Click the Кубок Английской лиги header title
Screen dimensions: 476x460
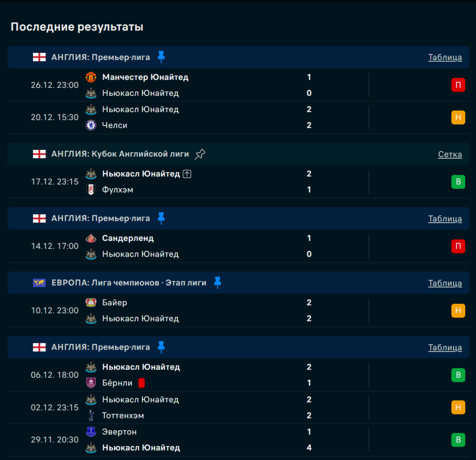[120, 154]
